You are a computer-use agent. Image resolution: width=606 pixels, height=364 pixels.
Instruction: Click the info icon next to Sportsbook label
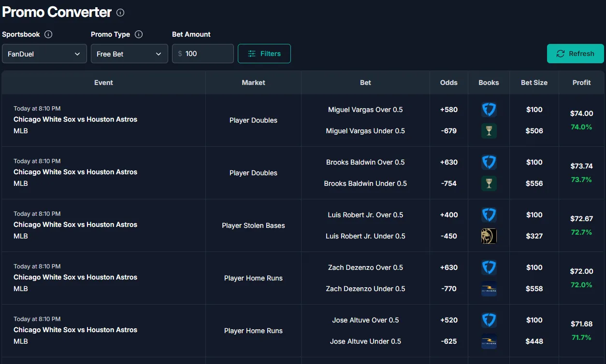click(x=48, y=34)
